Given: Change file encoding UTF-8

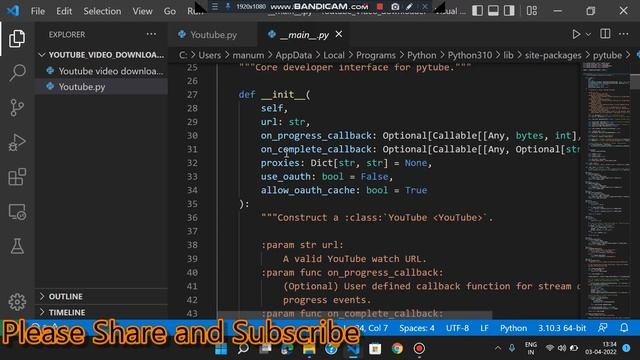Looking at the screenshot, I should tap(457, 328).
